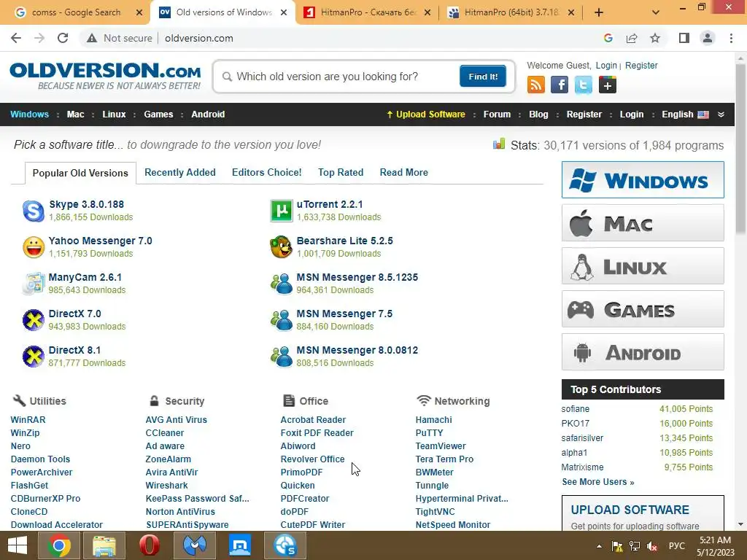Close the HitmanPro 64bit tab

click(x=571, y=12)
